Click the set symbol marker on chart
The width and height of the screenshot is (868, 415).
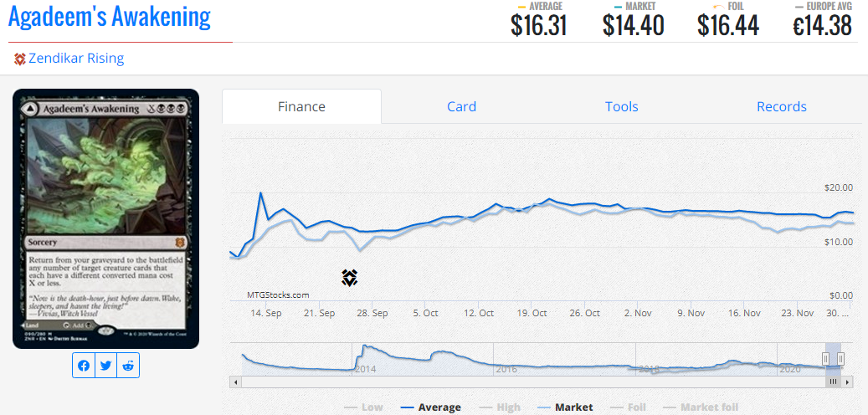point(350,278)
